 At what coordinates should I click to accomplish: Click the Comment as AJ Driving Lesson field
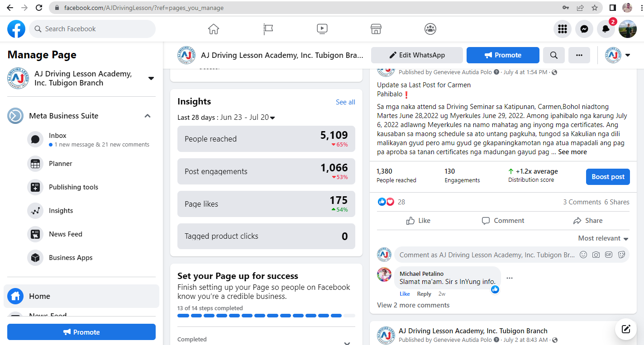tap(487, 255)
